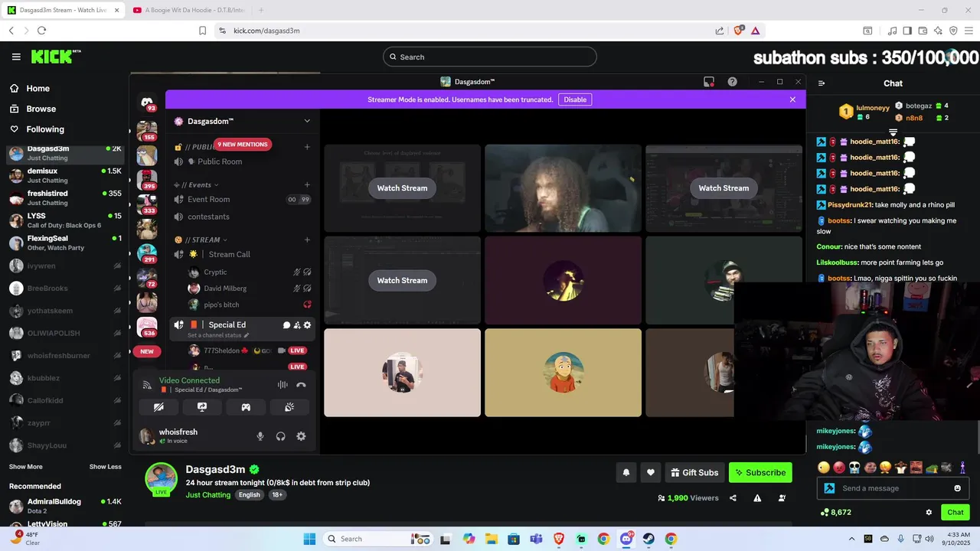Expand the Dasgasdom server dropdown menu
Viewport: 980px width, 551px height.
click(x=307, y=121)
